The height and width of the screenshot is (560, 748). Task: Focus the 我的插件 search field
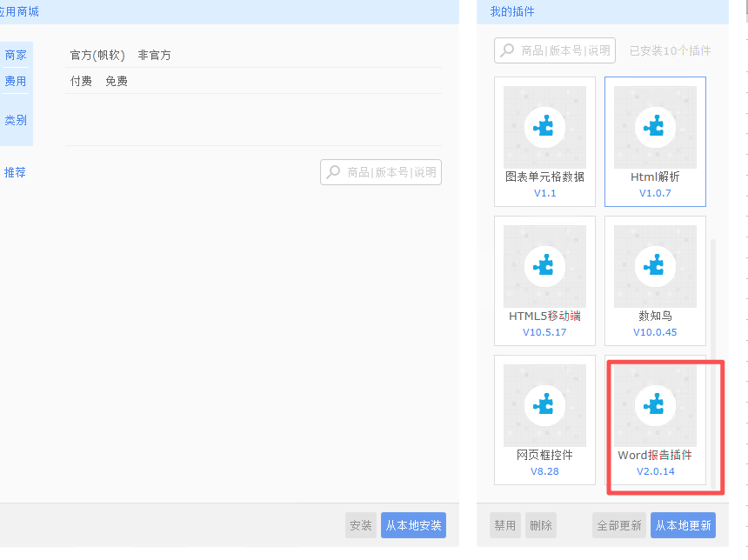[x=555, y=50]
